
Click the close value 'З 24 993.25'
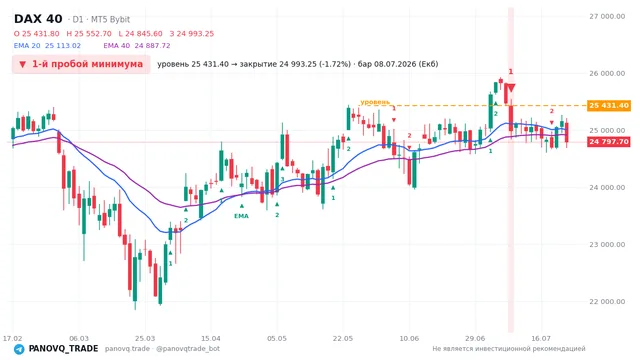click(x=192, y=33)
